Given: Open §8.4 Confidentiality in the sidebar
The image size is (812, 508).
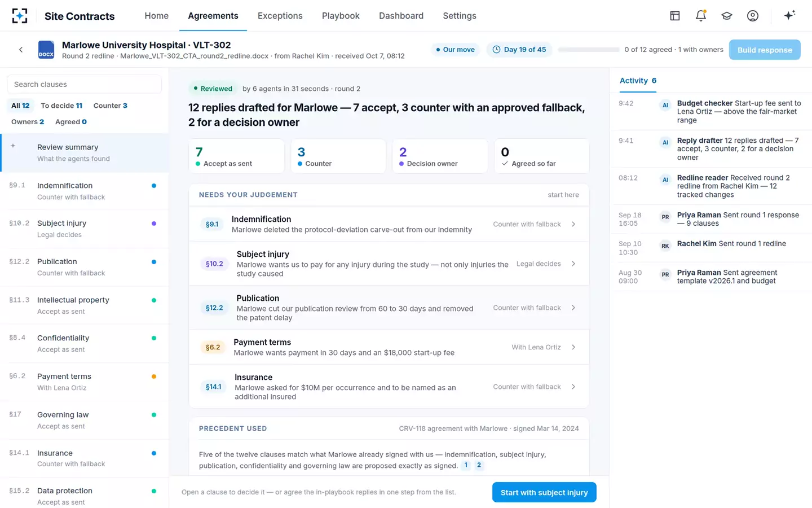Looking at the screenshot, I should click(x=85, y=343).
